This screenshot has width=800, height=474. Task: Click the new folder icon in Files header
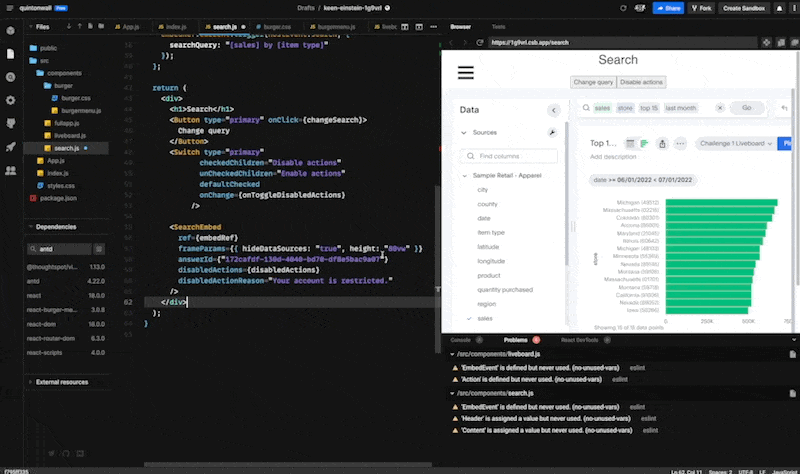[x=101, y=27]
